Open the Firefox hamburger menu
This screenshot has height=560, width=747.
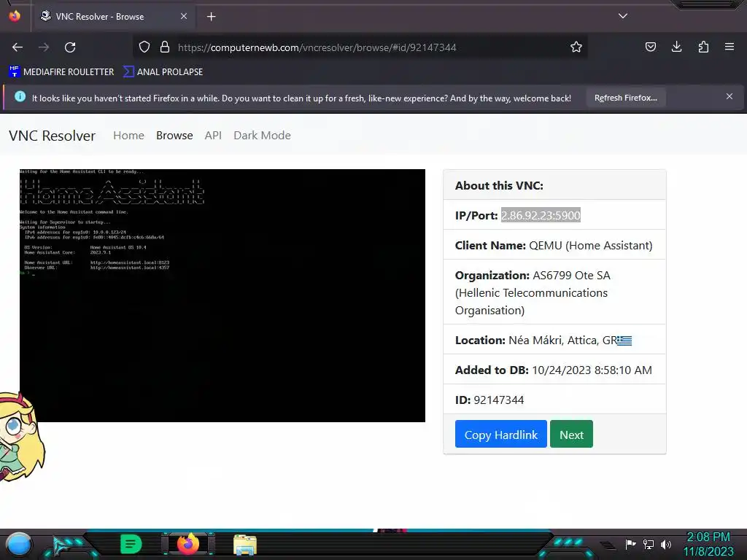(x=729, y=47)
